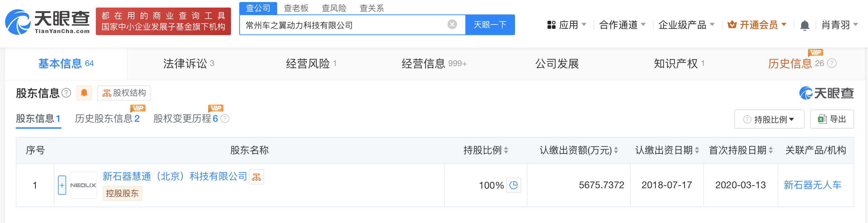
Task: Open the 开通会员 dropdown
Action: coord(757,25)
